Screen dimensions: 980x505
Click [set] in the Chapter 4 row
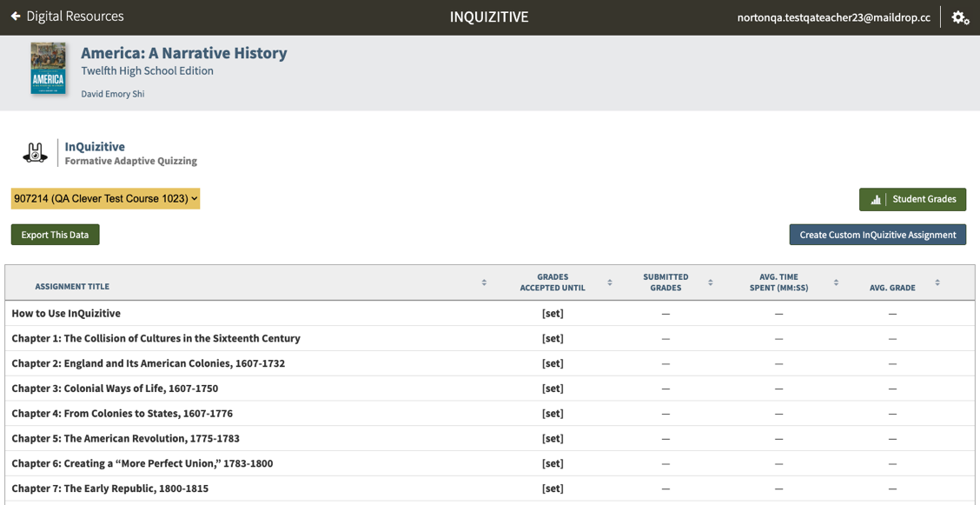tap(553, 413)
